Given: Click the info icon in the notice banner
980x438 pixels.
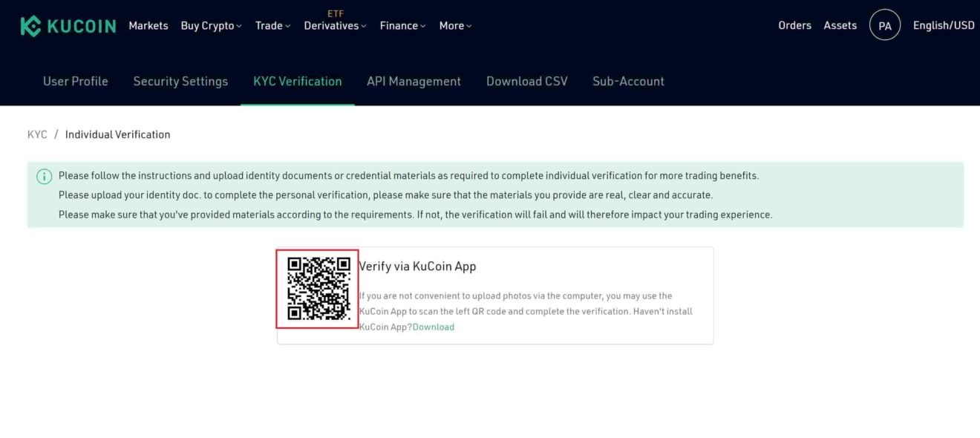Looking at the screenshot, I should pos(44,176).
